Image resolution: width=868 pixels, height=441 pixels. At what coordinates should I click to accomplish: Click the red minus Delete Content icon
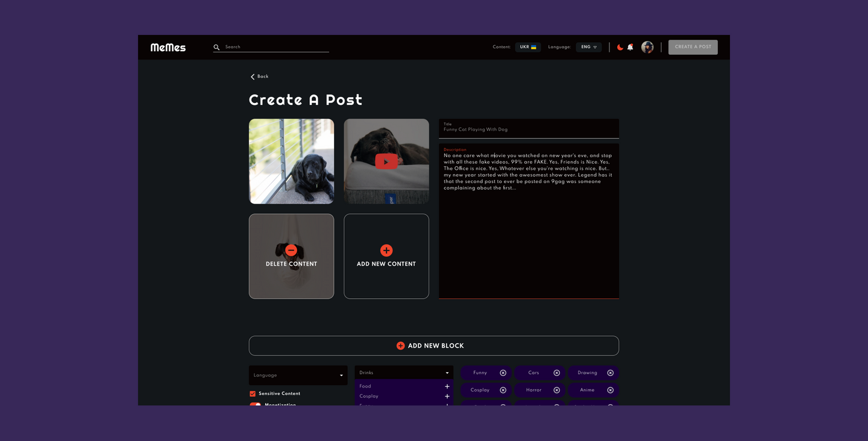[291, 250]
